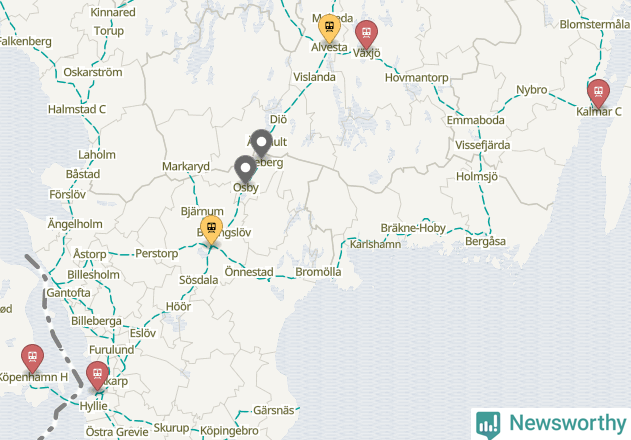Select the Bromölla town label

(318, 272)
